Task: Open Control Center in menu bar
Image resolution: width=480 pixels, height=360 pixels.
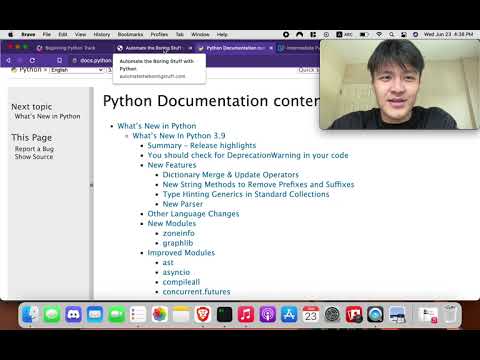Action: click(x=403, y=34)
